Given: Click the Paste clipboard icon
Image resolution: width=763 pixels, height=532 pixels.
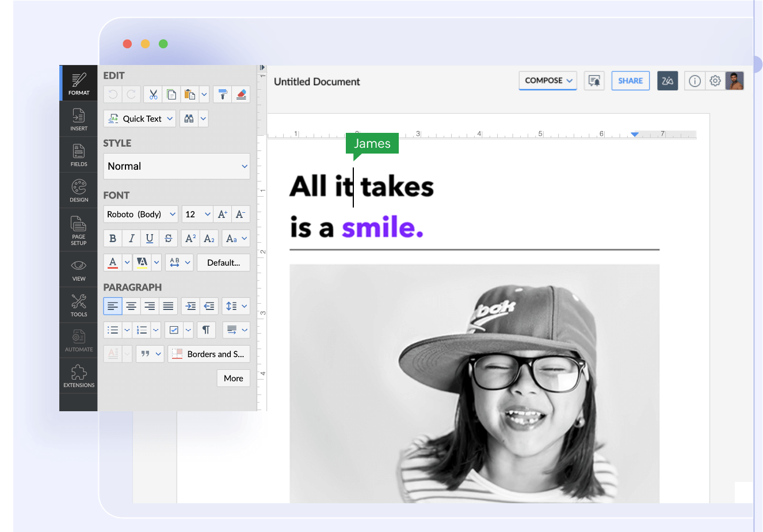Looking at the screenshot, I should pos(189,94).
